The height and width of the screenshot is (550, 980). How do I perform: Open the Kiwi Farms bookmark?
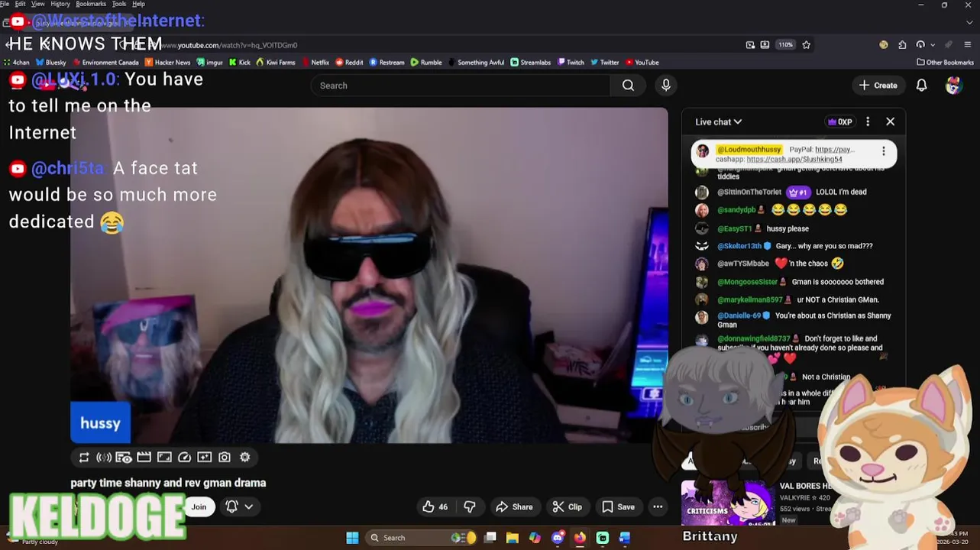276,63
